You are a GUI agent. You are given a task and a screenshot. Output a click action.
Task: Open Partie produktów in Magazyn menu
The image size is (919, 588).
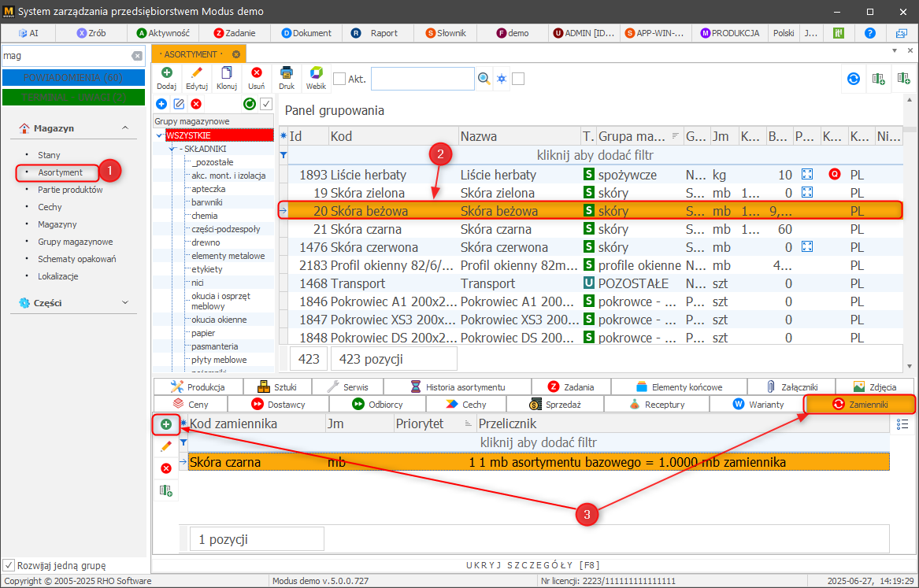click(70, 190)
